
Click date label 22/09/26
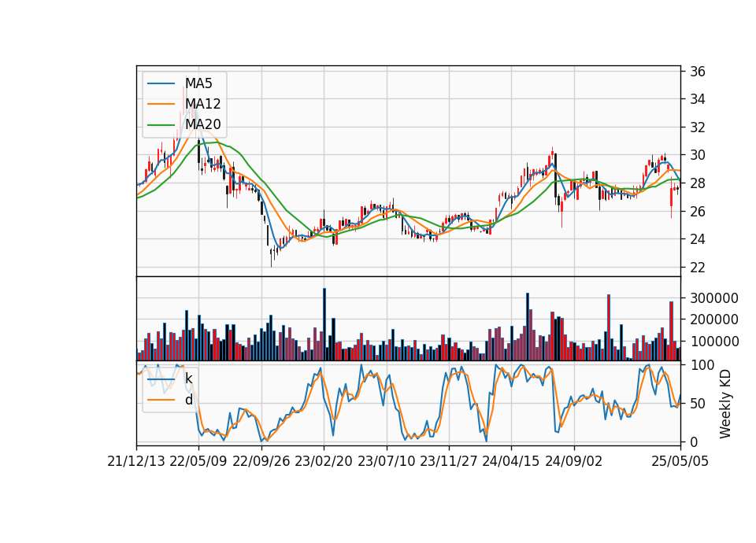(261, 462)
